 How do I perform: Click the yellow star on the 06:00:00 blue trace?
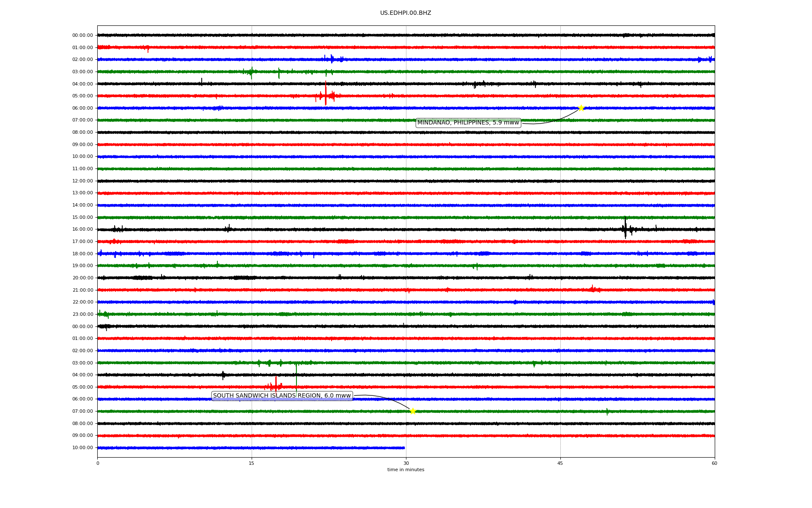(581, 108)
